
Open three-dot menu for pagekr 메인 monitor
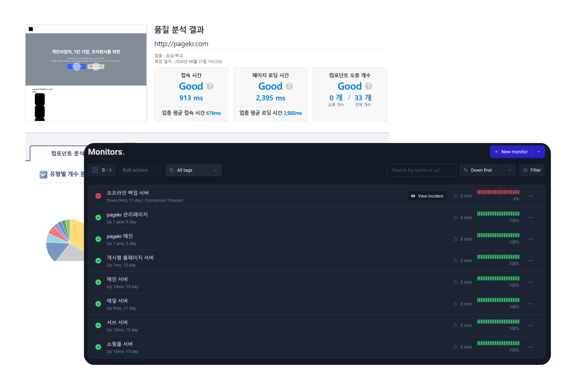[530, 239]
